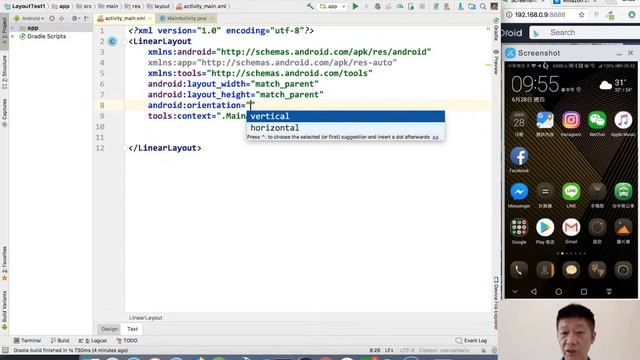The height and width of the screenshot is (360, 640).
Task: Click the UTF-8 encoding in status bar
Action: point(407,350)
